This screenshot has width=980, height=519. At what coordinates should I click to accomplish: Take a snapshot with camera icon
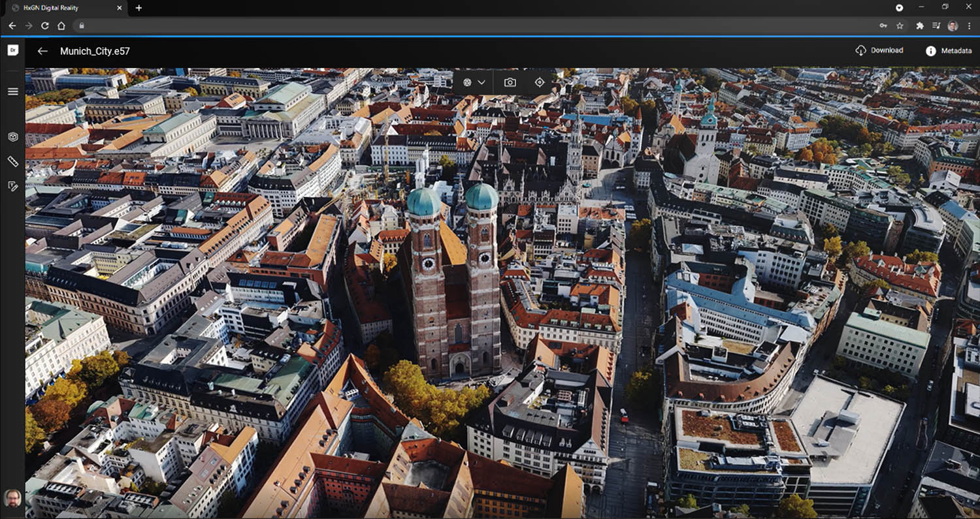pos(510,82)
